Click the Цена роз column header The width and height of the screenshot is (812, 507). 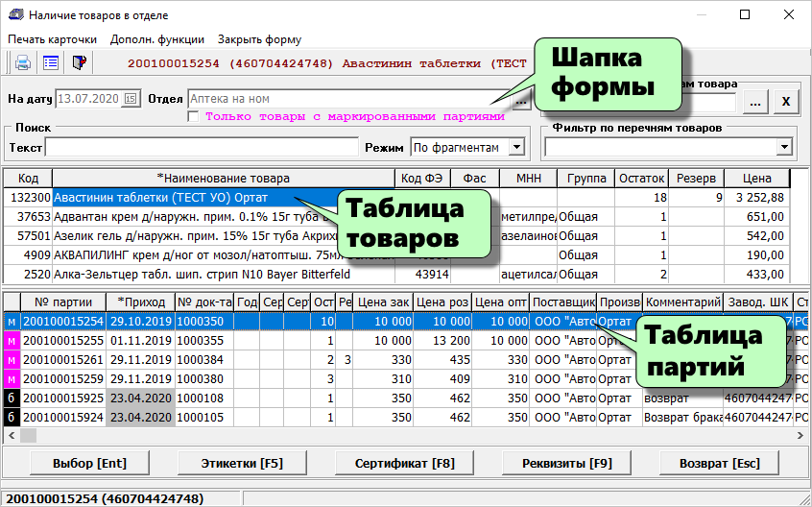point(442,302)
